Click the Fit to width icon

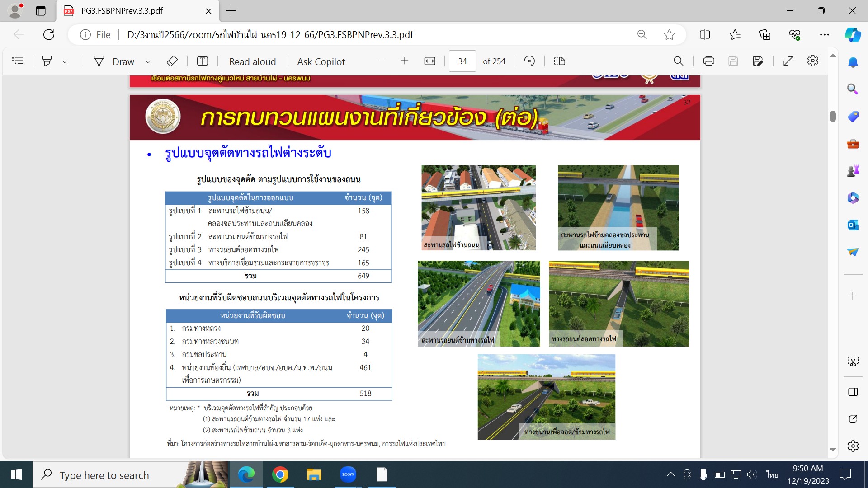point(429,61)
